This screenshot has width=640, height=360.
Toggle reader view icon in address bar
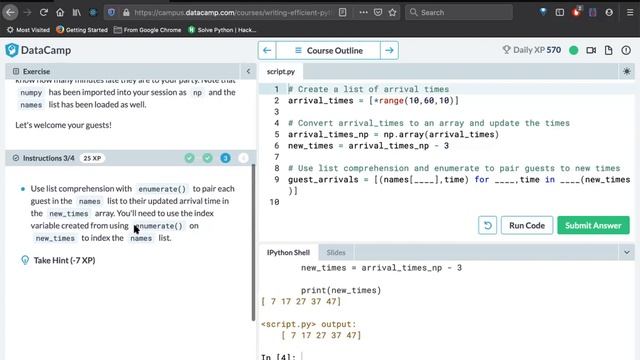coord(342,13)
